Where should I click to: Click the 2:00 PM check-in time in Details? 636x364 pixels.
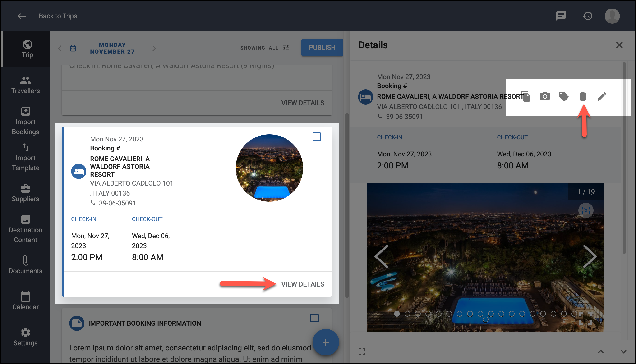tap(392, 165)
